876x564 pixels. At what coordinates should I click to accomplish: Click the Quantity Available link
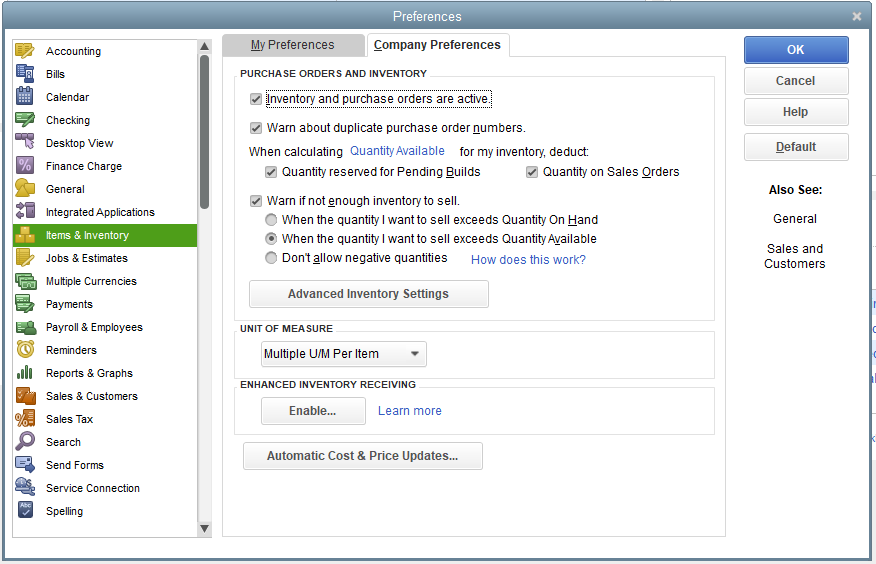(397, 151)
